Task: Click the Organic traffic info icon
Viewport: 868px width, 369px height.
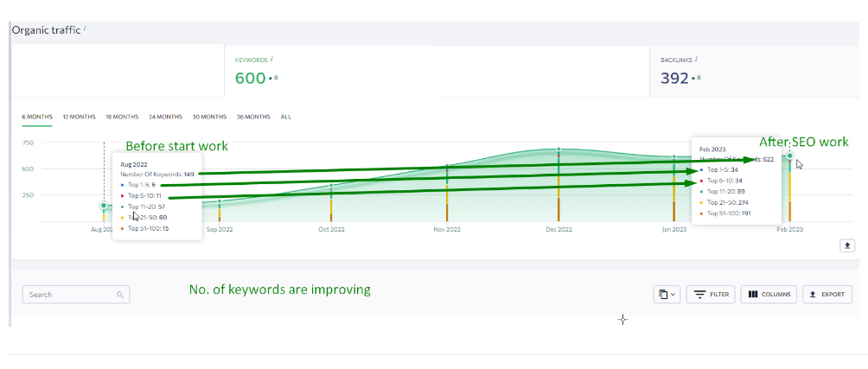Action: (x=85, y=29)
